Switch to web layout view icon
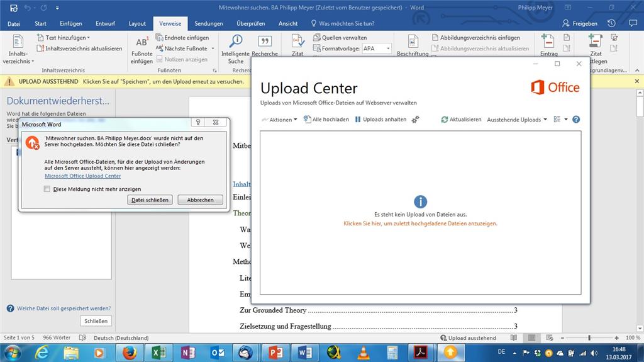Screen dimensions: 644x362 pos(550,337)
